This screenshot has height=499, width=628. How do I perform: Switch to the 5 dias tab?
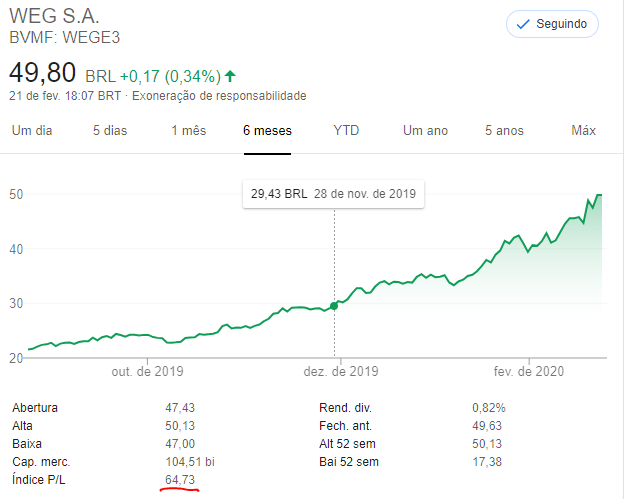coord(110,131)
